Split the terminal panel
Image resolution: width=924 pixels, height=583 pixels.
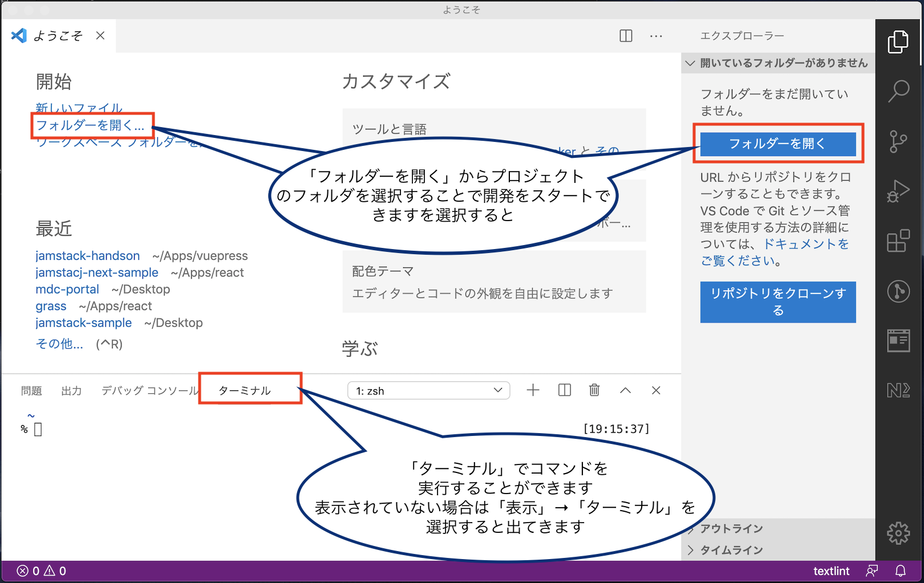pos(565,390)
